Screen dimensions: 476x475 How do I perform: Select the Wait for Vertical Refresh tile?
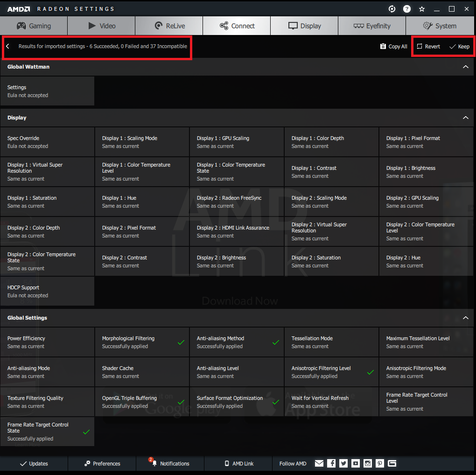coord(331,402)
